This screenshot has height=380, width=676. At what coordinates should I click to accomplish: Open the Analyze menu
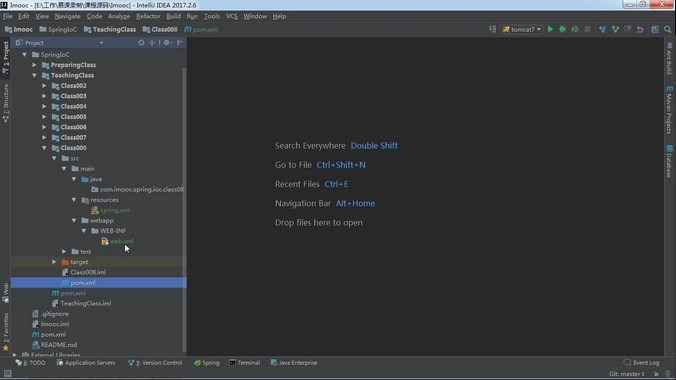coord(119,16)
